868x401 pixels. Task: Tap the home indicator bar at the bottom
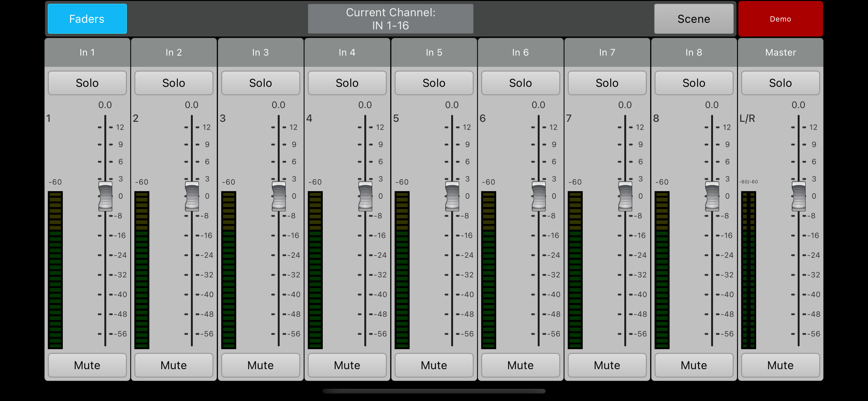(434, 391)
